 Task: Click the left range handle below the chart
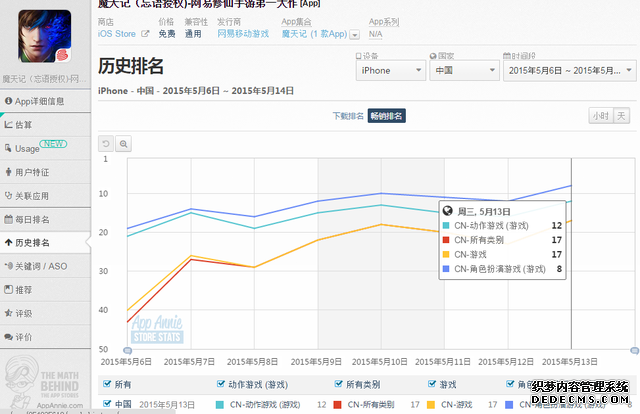pos(127,350)
